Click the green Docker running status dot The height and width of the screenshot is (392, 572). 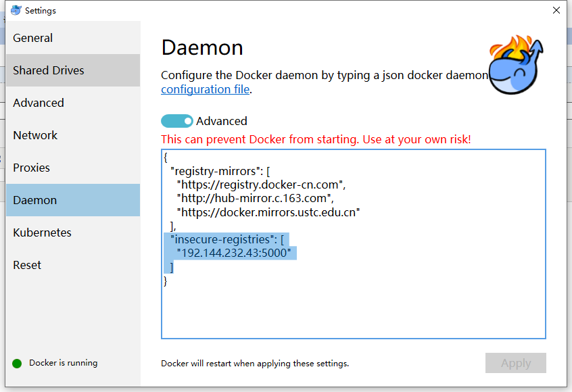coord(17,363)
